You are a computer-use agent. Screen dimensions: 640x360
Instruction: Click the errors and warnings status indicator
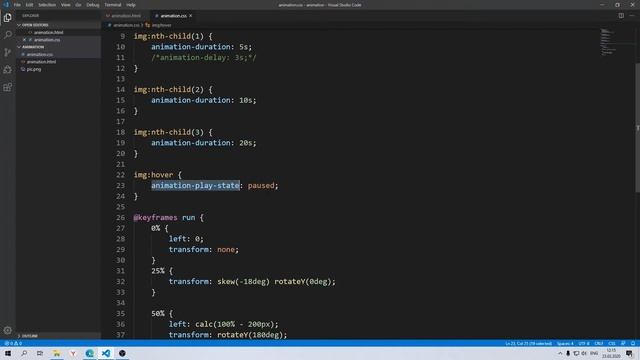[13, 343]
